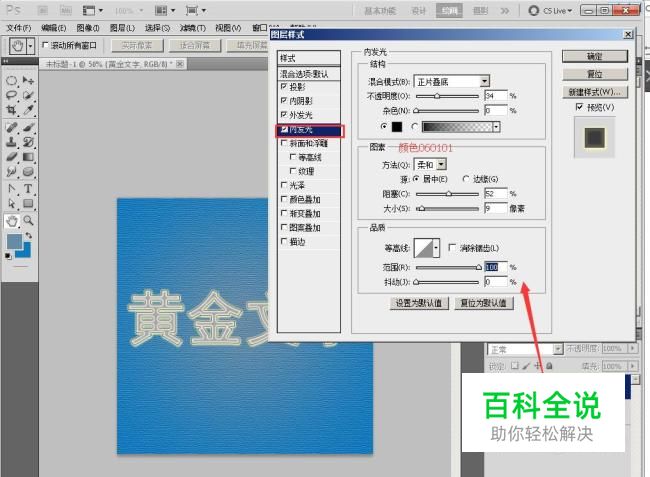Open the 混合模式 blend mode dropdown

coord(485,81)
